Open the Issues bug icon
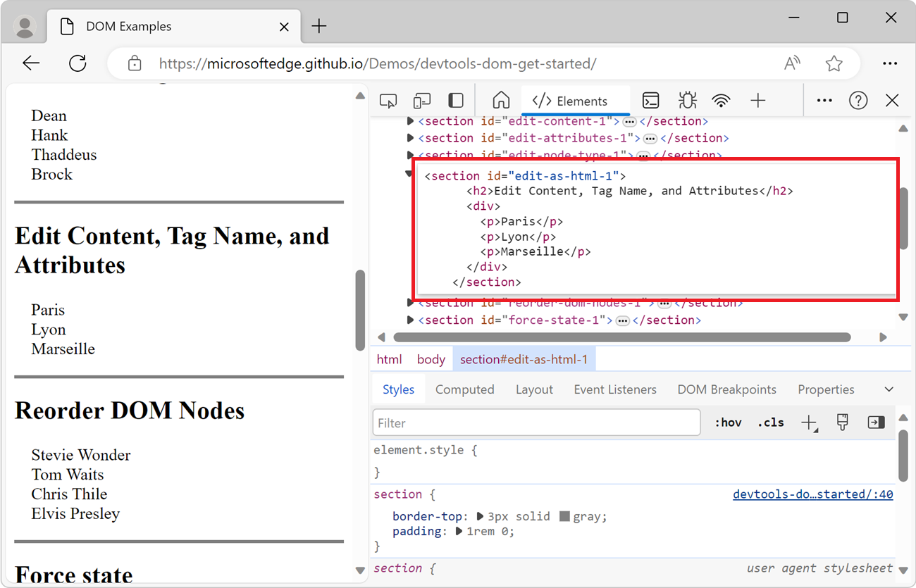 (687, 100)
